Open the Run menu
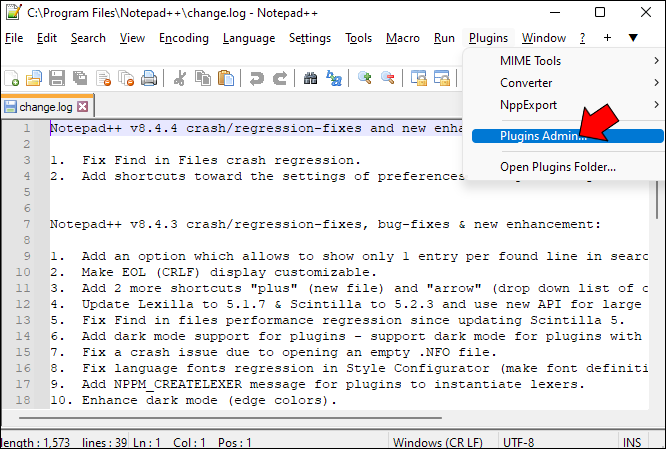The height and width of the screenshot is (449, 666). click(444, 38)
